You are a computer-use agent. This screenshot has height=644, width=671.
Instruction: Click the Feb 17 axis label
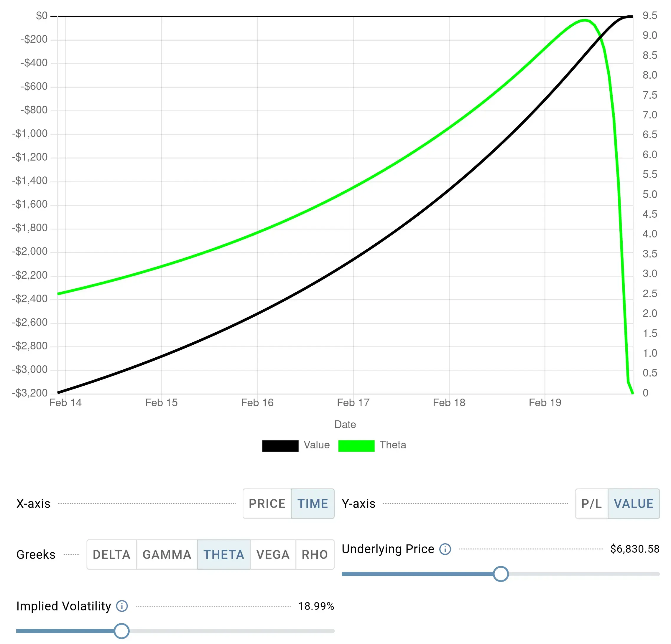[x=353, y=402]
